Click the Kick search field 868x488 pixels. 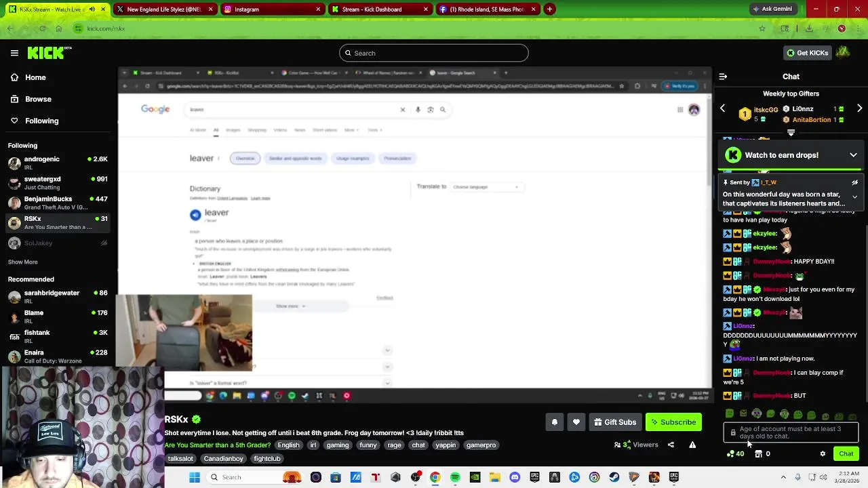434,53
